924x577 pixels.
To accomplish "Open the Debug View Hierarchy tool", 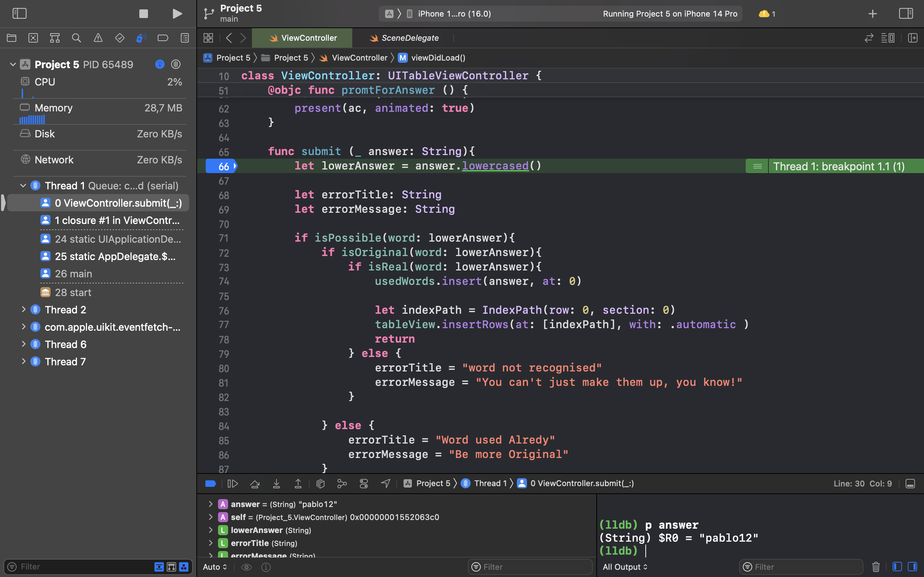I will tap(320, 483).
